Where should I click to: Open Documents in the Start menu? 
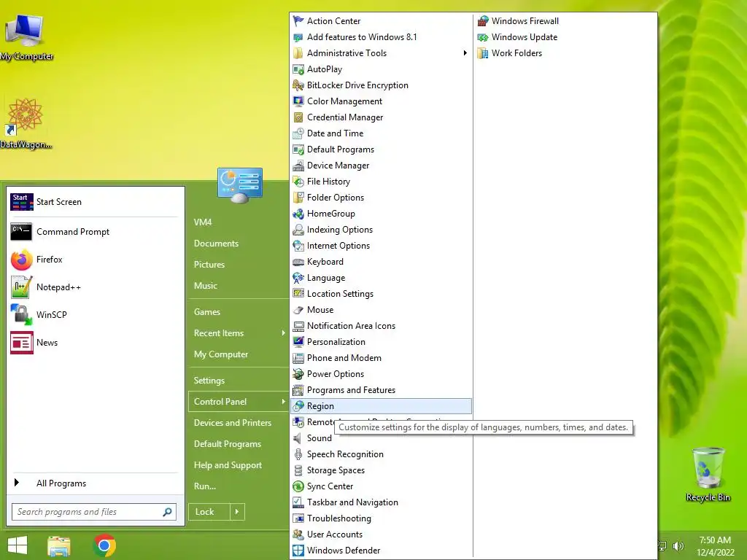(x=216, y=244)
